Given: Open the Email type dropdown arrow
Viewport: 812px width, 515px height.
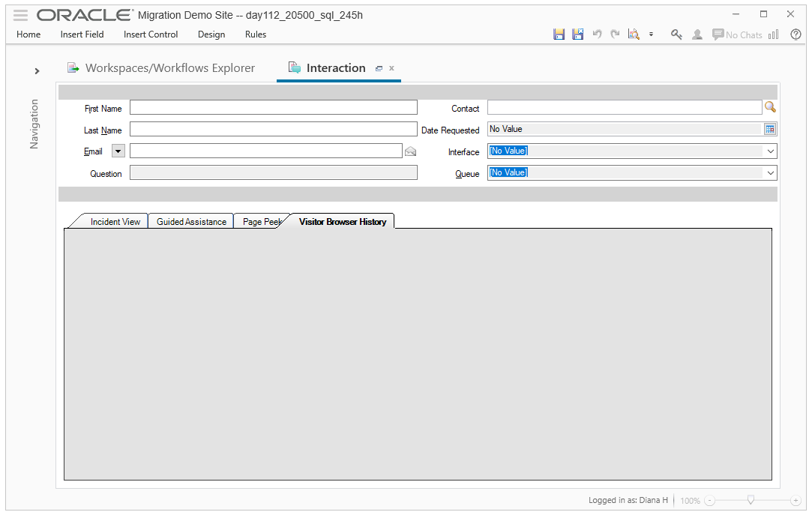Looking at the screenshot, I should 118,151.
